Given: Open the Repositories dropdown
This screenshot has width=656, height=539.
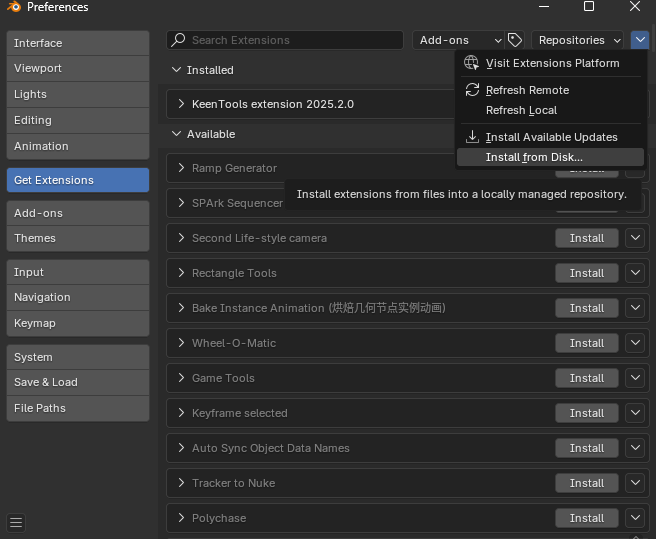Looking at the screenshot, I should point(578,40).
